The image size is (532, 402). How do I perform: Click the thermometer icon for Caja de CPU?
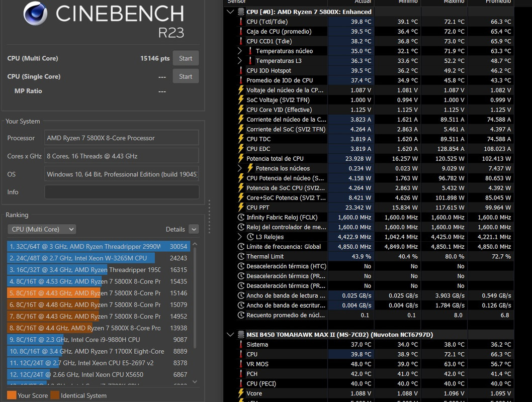point(241,32)
